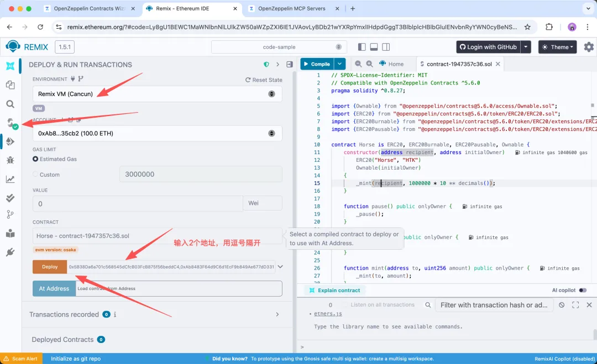The height and width of the screenshot is (364, 597).
Task: Maximize the terminal panel
Action: [575, 305]
